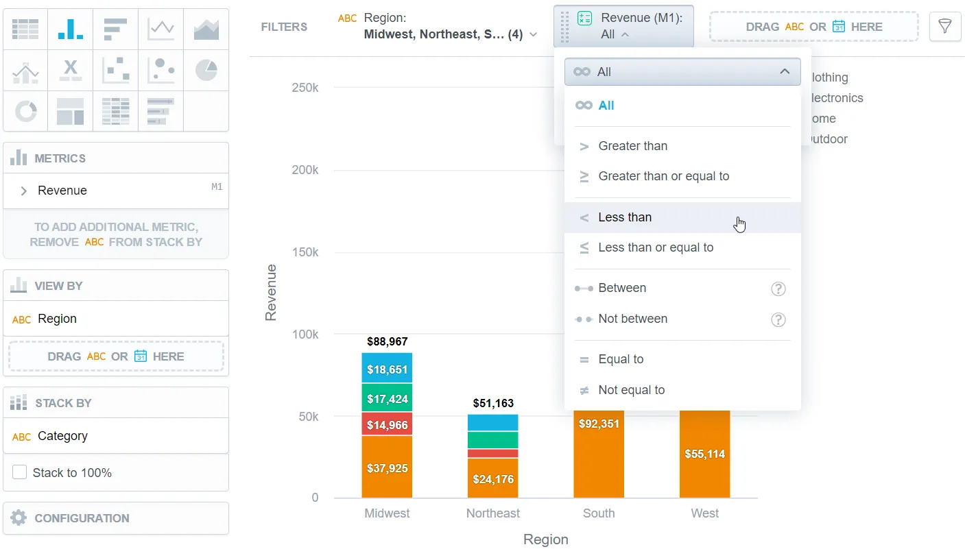The width and height of the screenshot is (965, 560).
Task: Click the help question mark next to Between
Action: (x=778, y=289)
